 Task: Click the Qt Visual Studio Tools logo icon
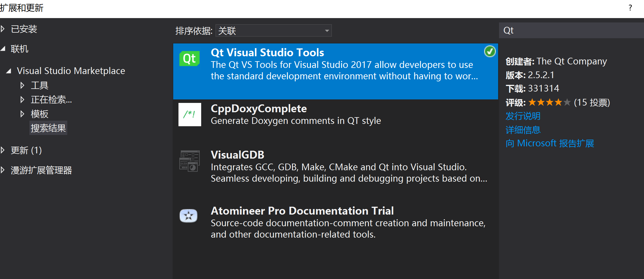pos(190,59)
